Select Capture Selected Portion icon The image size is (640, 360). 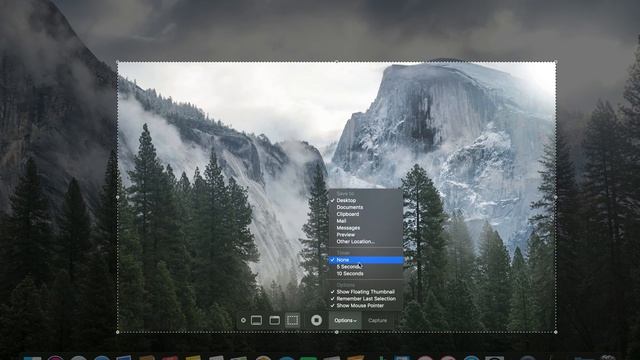pos(292,320)
